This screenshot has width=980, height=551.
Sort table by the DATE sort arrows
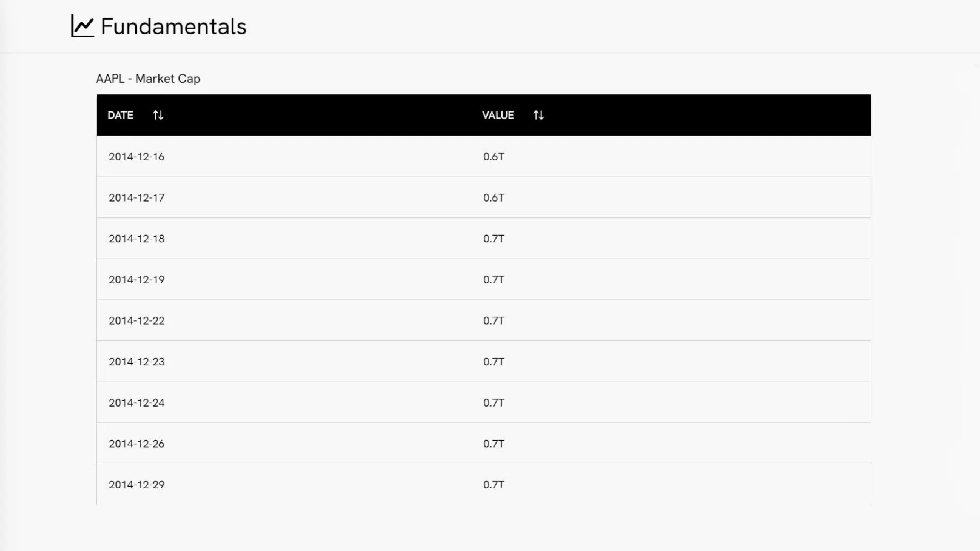coord(158,115)
